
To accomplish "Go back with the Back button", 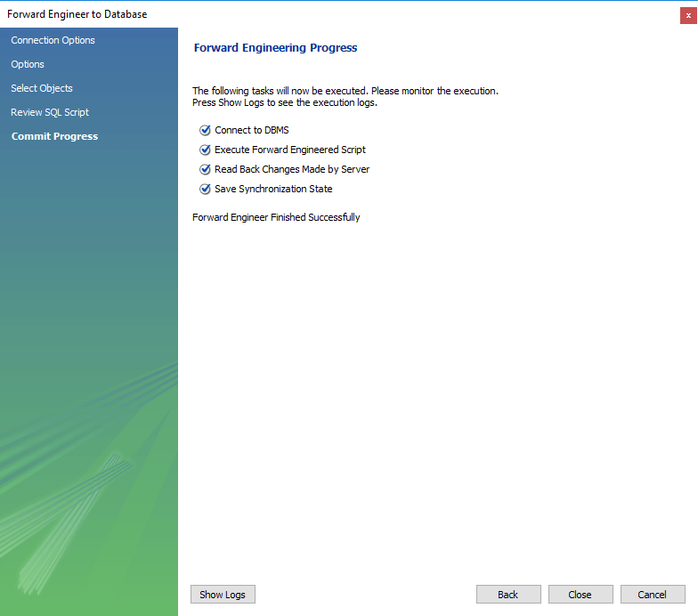I will tap(508, 595).
